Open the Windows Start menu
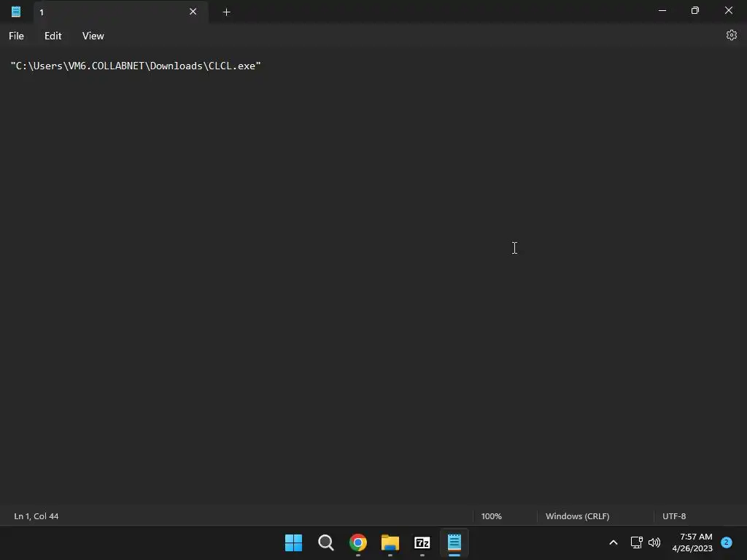 pyautogui.click(x=293, y=542)
